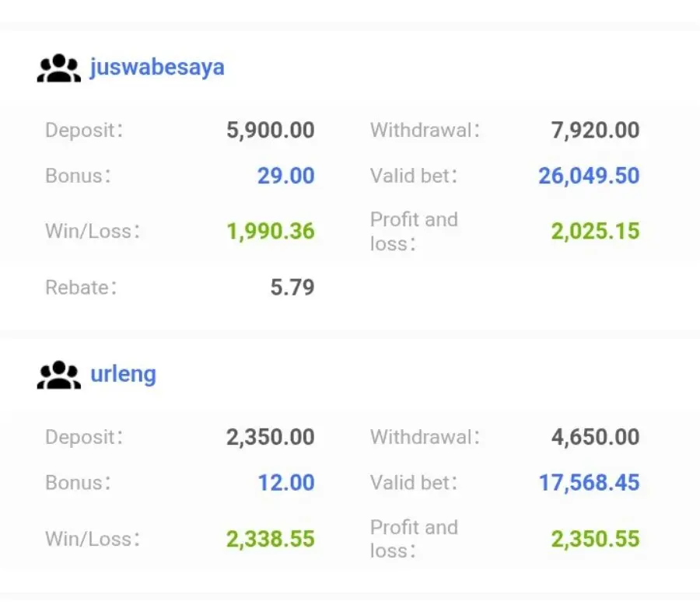The height and width of the screenshot is (608, 700).
Task: Select juswabesaya's deposit amount 5,900.00
Action: [x=271, y=131]
